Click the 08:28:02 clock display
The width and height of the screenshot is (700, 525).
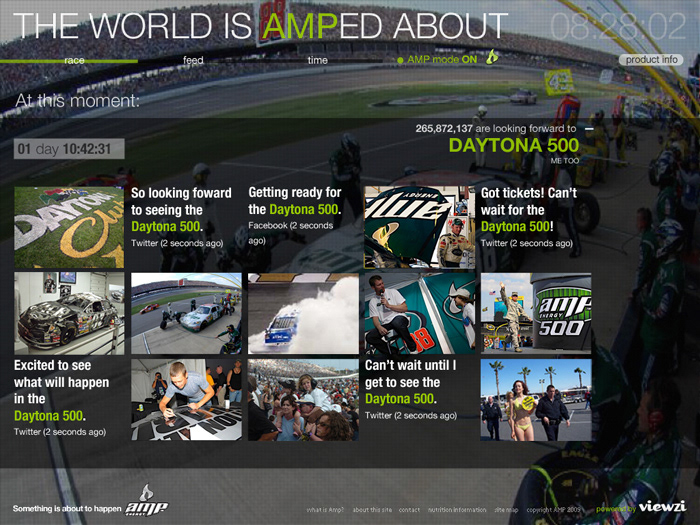point(618,27)
